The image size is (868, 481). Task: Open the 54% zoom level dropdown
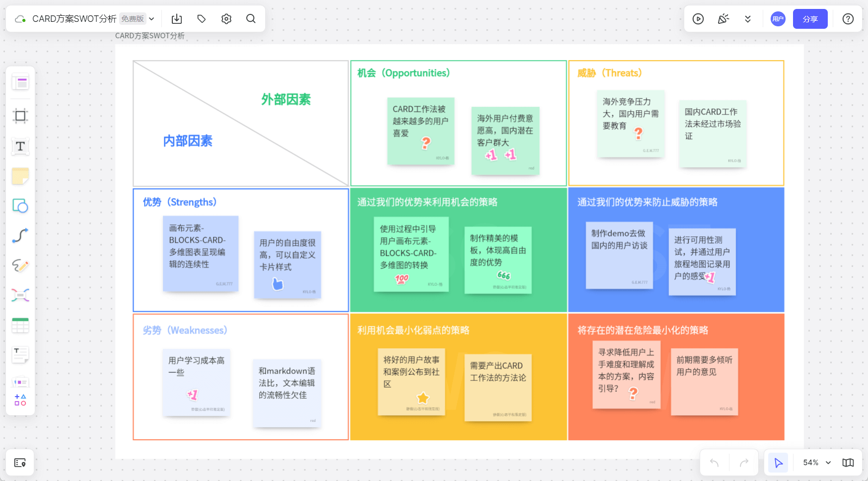click(817, 463)
